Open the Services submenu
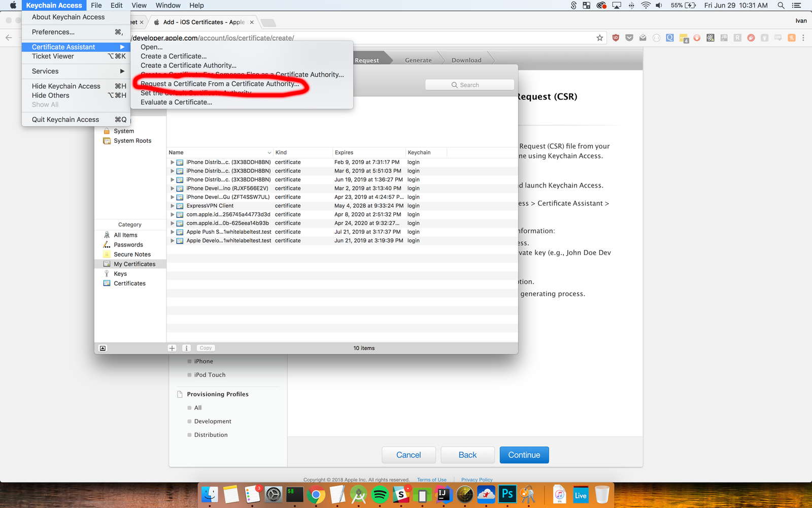Screen dimensions: 812x508 click(76, 71)
